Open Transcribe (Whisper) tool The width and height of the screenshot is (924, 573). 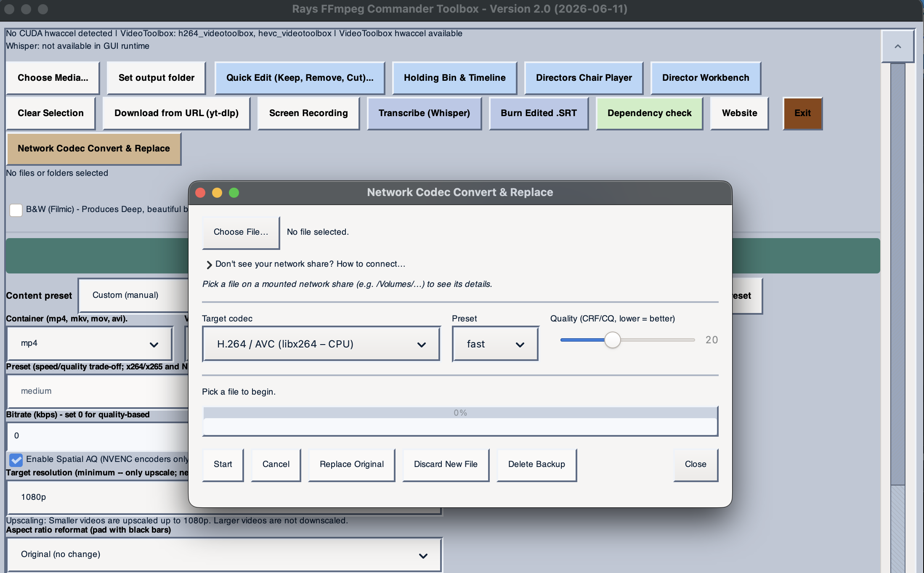(x=424, y=113)
